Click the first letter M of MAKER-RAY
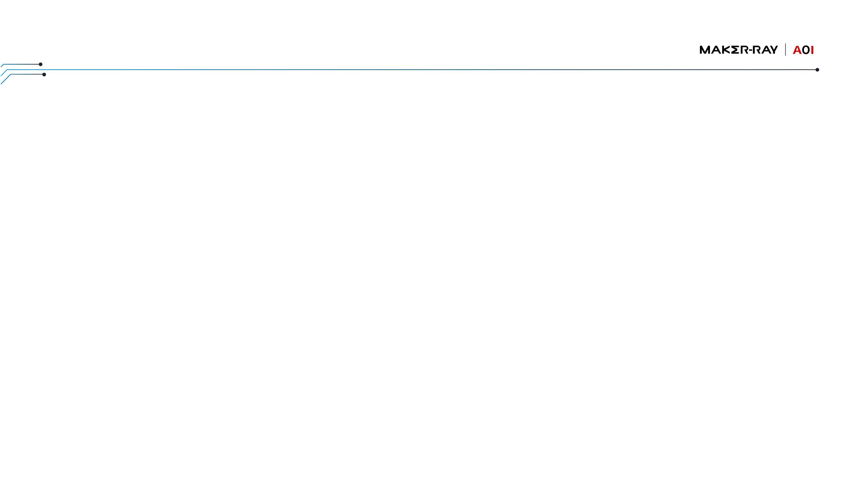Image resolution: width=868 pixels, height=488 pixels. [x=705, y=50]
